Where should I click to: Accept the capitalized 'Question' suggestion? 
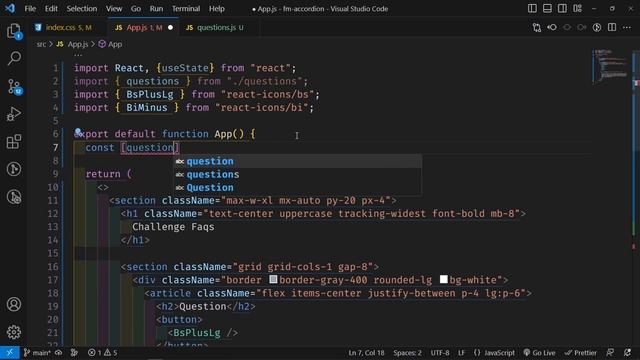(x=298, y=187)
